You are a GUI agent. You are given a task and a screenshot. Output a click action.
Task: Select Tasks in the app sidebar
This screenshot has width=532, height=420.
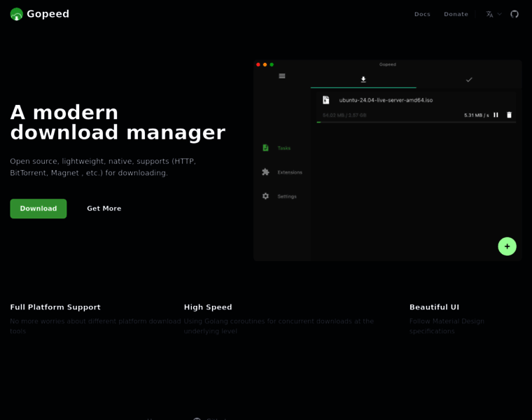(x=283, y=148)
